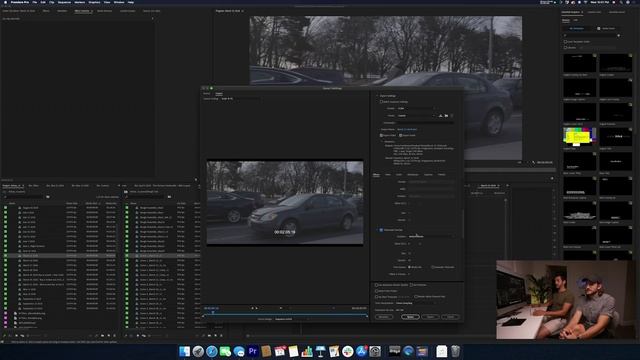The image size is (640, 360).
Task: Enable Render Alpha Channel Only checkbox
Action: tap(416, 297)
